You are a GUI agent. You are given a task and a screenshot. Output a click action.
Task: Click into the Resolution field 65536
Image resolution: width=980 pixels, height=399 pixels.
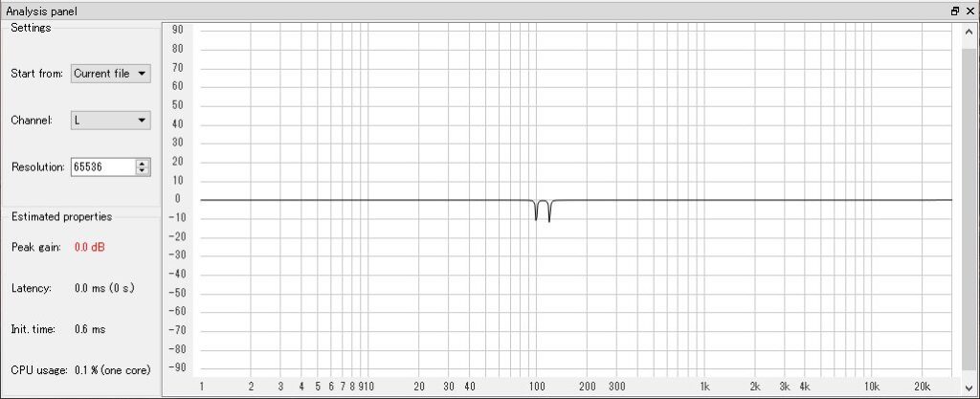click(102, 166)
